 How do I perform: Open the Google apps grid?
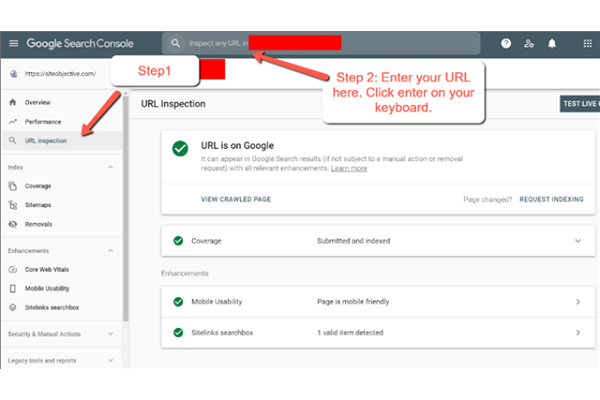pyautogui.click(x=588, y=44)
